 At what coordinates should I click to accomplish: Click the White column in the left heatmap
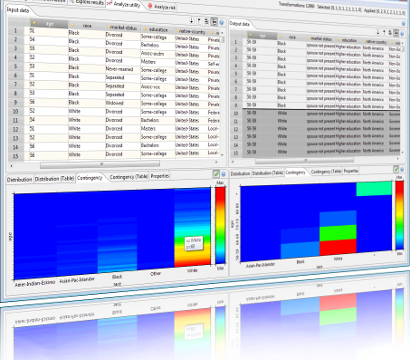click(192, 227)
